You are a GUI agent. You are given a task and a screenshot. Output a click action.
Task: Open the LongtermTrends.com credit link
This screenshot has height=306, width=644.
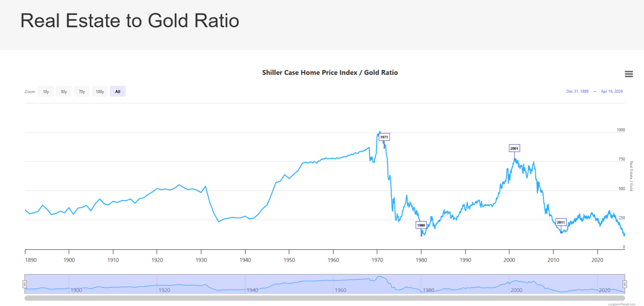[621, 304]
